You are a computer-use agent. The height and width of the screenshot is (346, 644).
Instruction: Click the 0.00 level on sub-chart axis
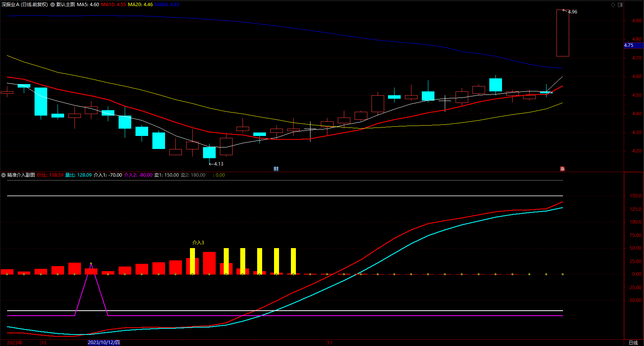(x=637, y=274)
